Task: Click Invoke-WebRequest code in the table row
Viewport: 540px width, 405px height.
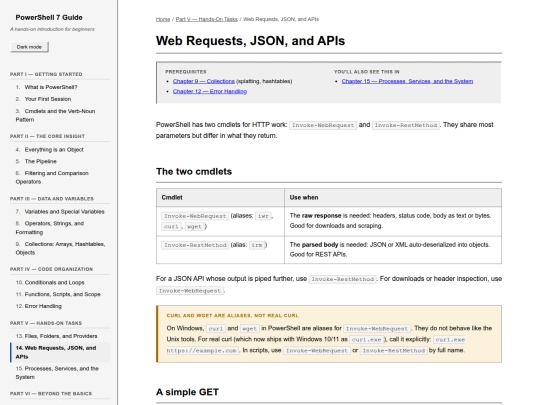Action: coord(195,216)
